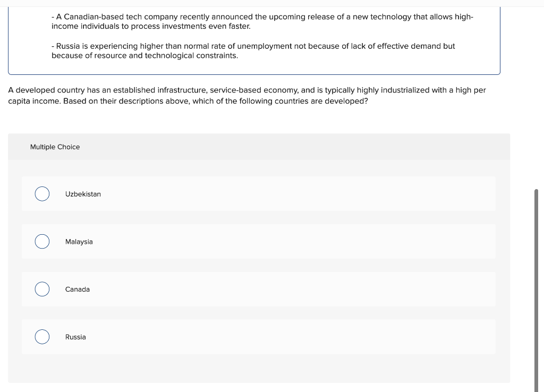
Task: Click the Canada answer label text
Action: 78,289
